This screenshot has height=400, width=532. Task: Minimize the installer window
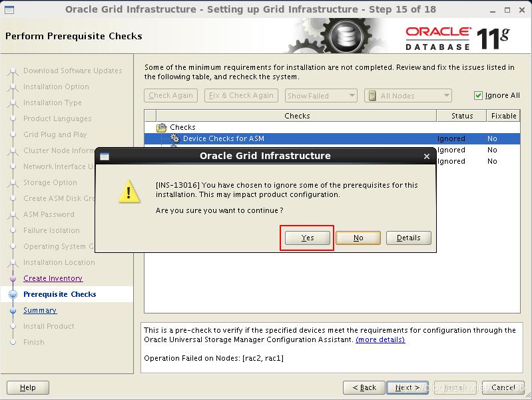click(x=493, y=11)
